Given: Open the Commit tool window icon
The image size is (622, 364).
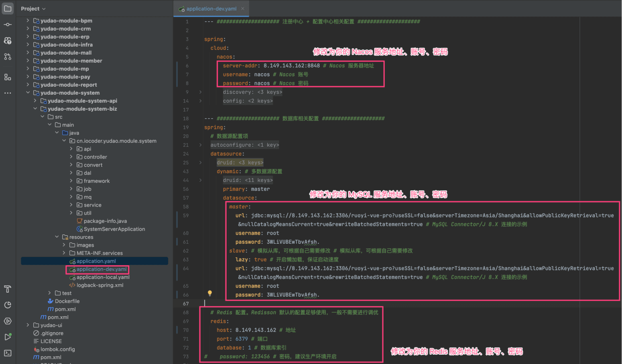Looking at the screenshot, I should tap(8, 25).
